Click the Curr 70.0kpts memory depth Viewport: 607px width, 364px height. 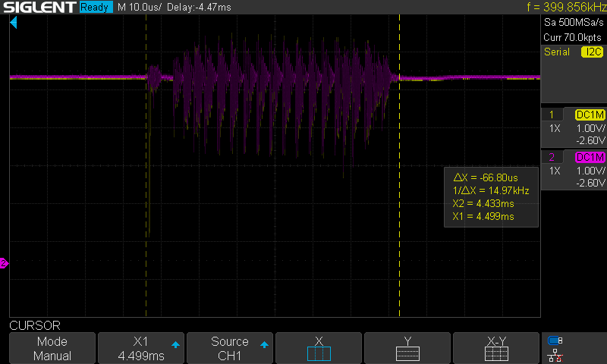pos(572,37)
